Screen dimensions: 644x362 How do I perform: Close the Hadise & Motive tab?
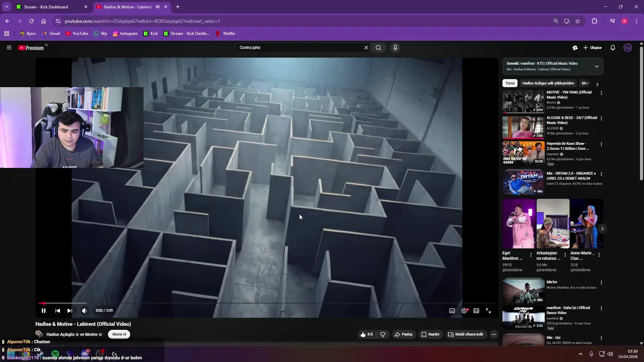166,7
